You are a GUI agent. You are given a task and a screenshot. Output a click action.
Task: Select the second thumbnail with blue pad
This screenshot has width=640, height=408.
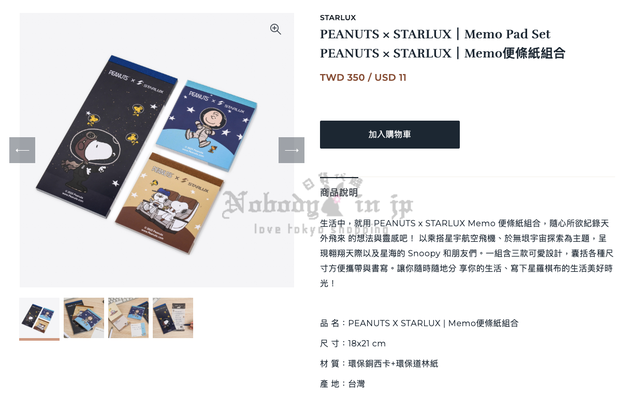84,318
